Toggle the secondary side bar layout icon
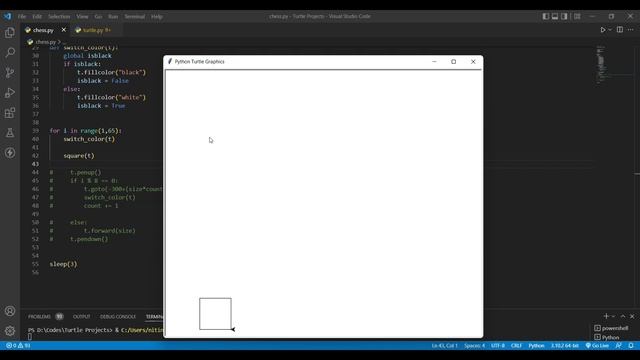The image size is (640, 360). 564,16
